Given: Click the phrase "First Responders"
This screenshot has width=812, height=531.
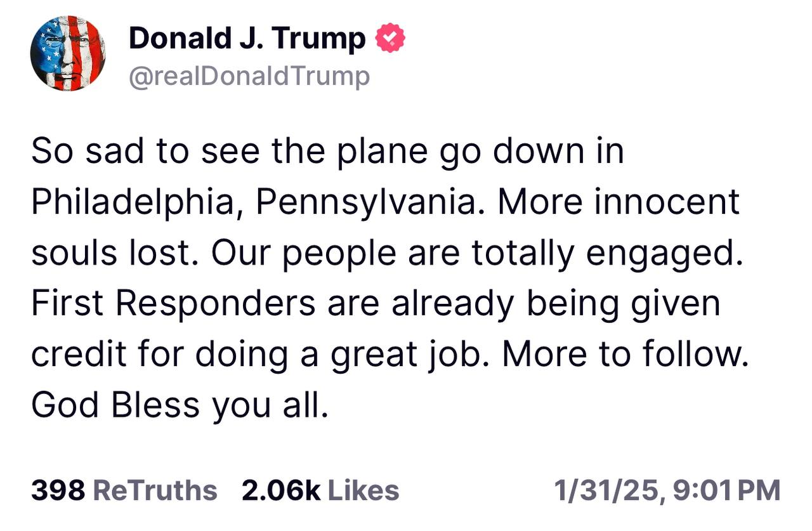Looking at the screenshot, I should [x=173, y=303].
